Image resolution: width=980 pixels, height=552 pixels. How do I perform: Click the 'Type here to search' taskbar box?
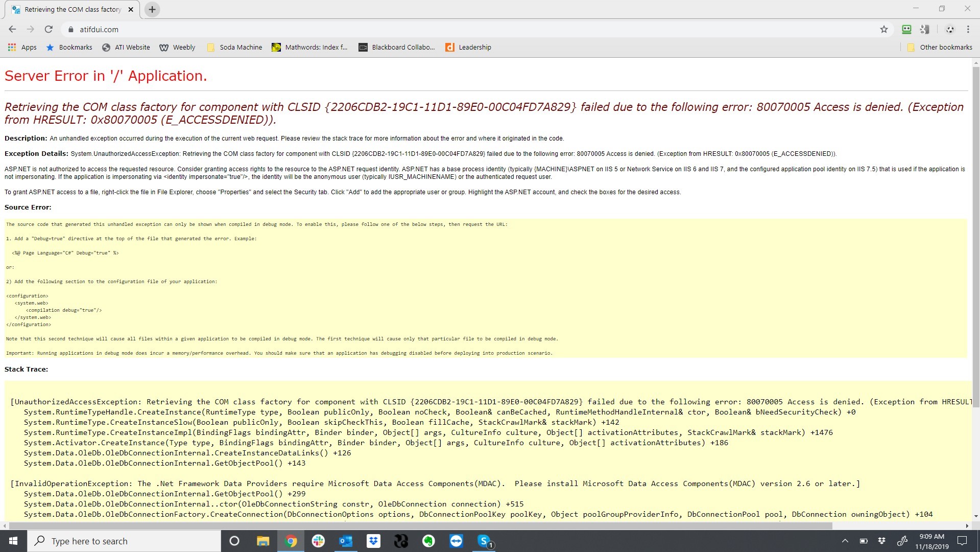click(x=124, y=541)
